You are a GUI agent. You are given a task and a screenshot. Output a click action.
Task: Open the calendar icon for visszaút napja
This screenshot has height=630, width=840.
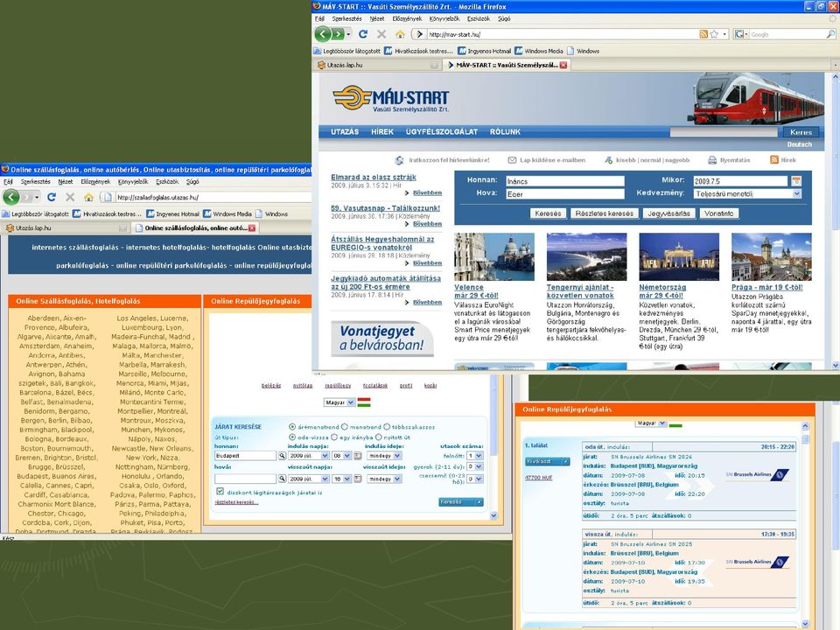358,479
